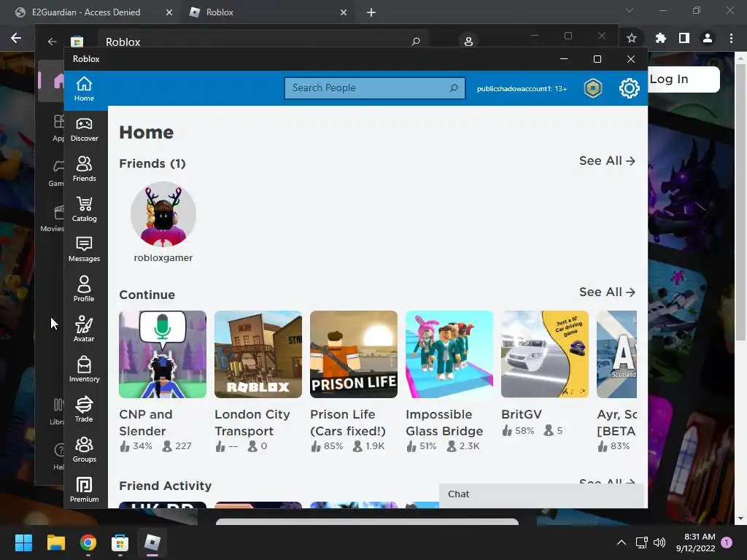The width and height of the screenshot is (747, 560).
Task: Click robloxgamer friend name
Action: (163, 257)
